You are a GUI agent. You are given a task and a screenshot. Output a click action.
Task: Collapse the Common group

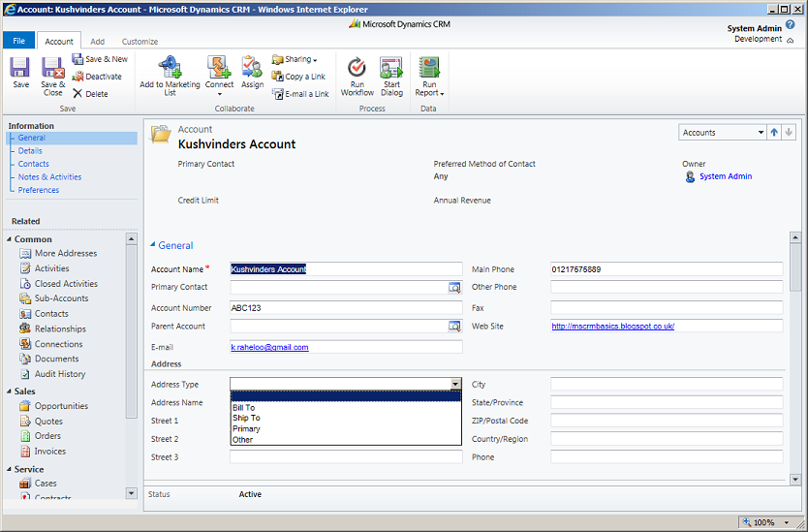point(10,239)
